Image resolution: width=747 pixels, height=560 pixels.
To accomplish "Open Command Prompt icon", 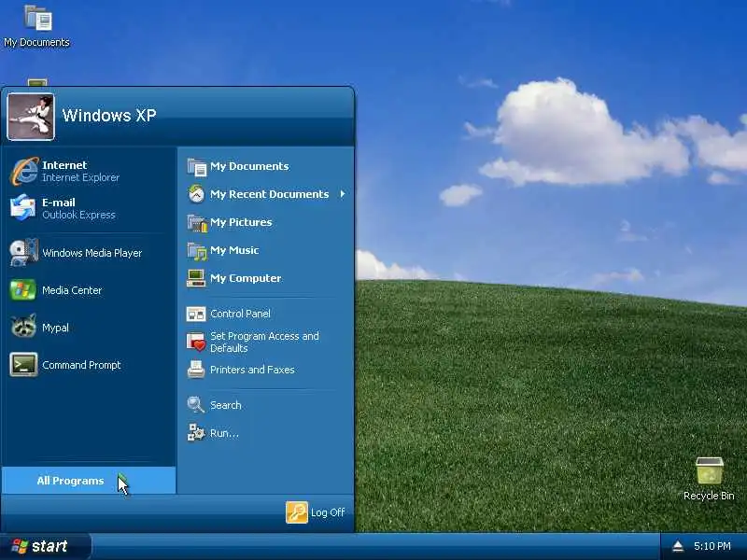I will click(23, 365).
